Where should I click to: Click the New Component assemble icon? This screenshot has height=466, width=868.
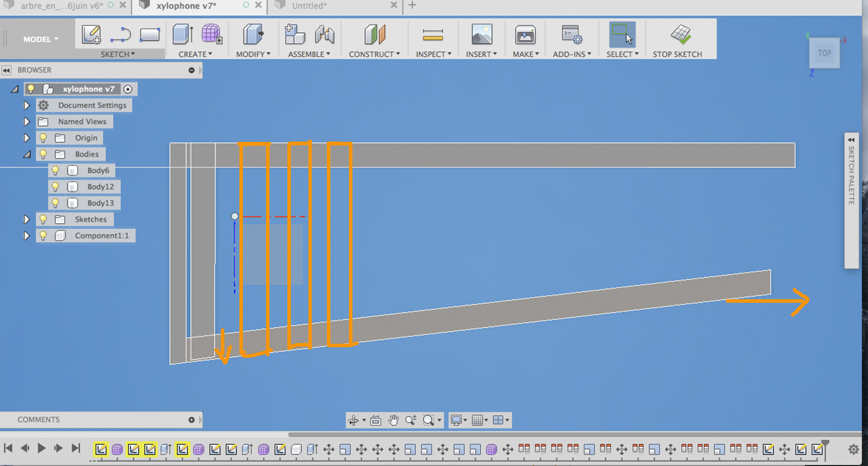pos(294,34)
